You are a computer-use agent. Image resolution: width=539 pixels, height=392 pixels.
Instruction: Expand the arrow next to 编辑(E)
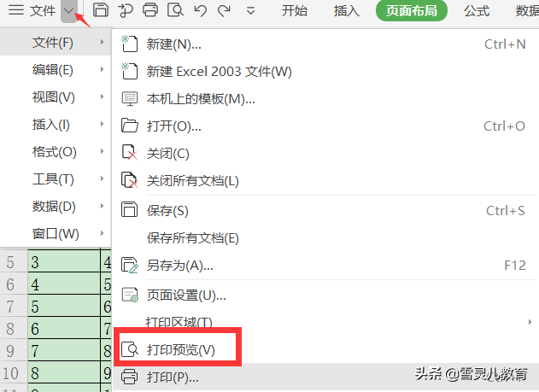(103, 69)
